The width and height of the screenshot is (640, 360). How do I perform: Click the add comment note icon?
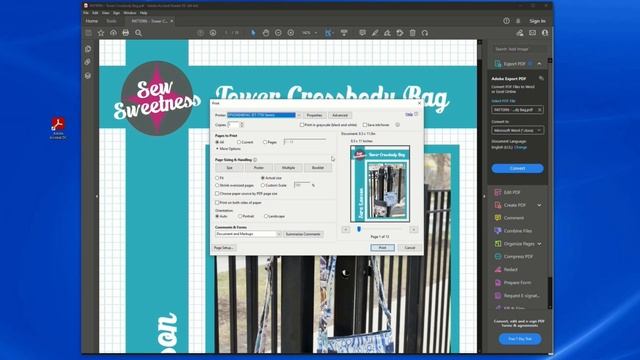362,33
